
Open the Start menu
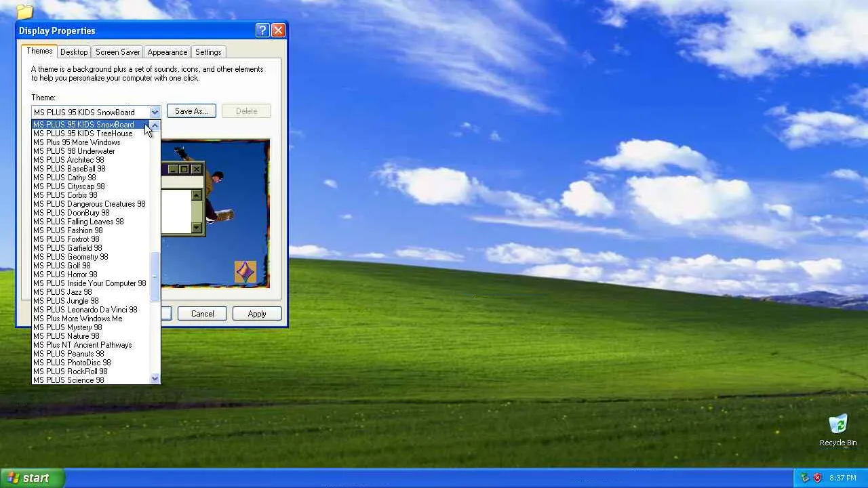tap(32, 478)
